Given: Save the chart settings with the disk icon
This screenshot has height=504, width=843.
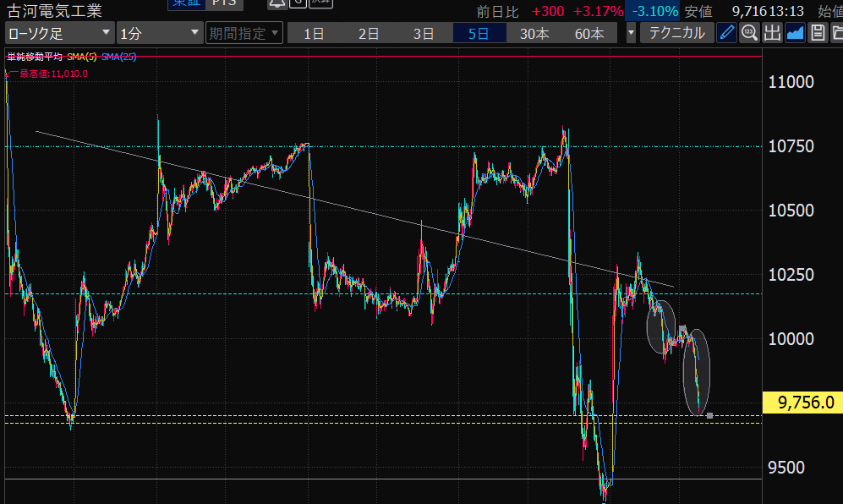Looking at the screenshot, I should click(x=817, y=33).
